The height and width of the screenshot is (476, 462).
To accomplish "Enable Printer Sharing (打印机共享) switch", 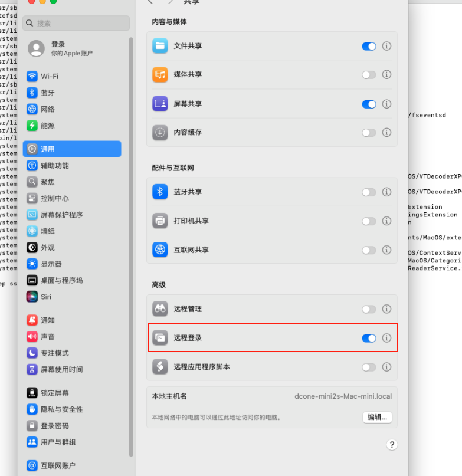I will click(x=369, y=221).
